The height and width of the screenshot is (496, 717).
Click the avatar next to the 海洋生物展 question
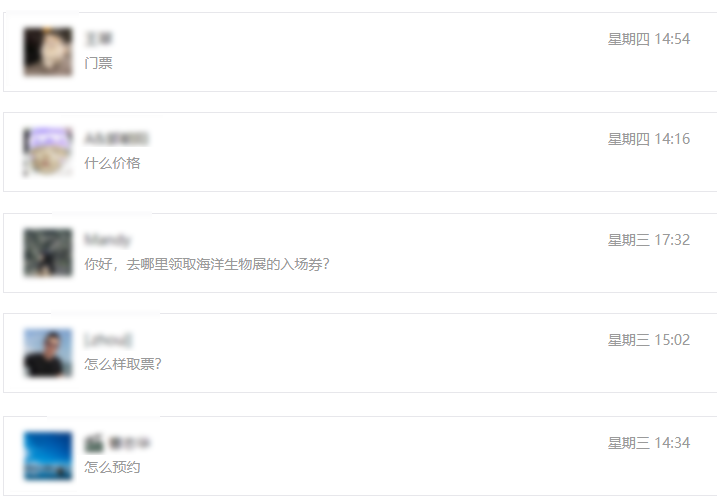pos(48,252)
